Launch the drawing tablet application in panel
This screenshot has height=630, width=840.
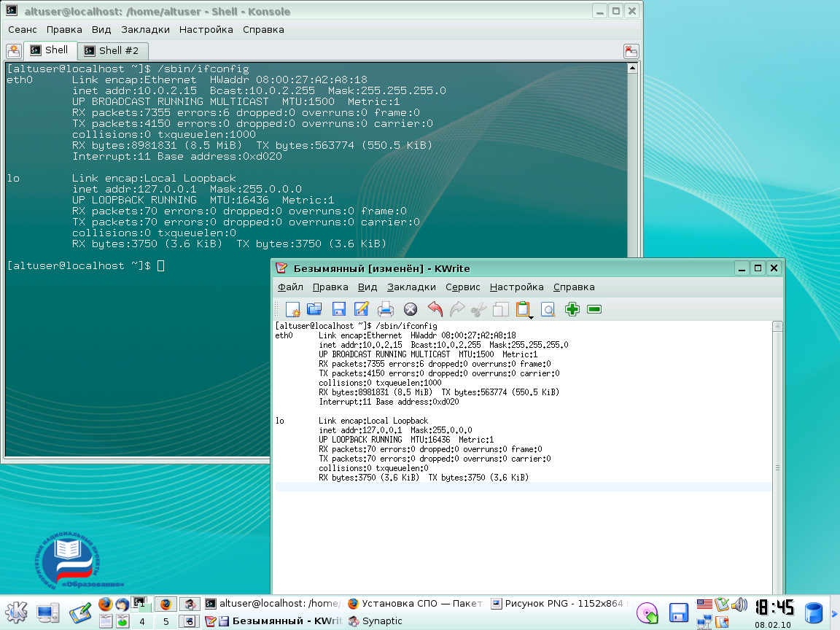(80, 612)
